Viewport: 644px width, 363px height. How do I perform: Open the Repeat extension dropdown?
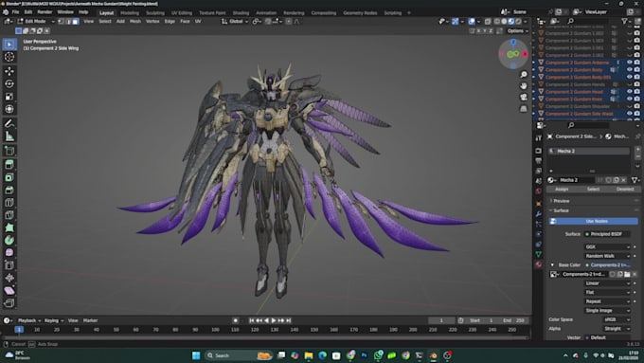(x=607, y=301)
